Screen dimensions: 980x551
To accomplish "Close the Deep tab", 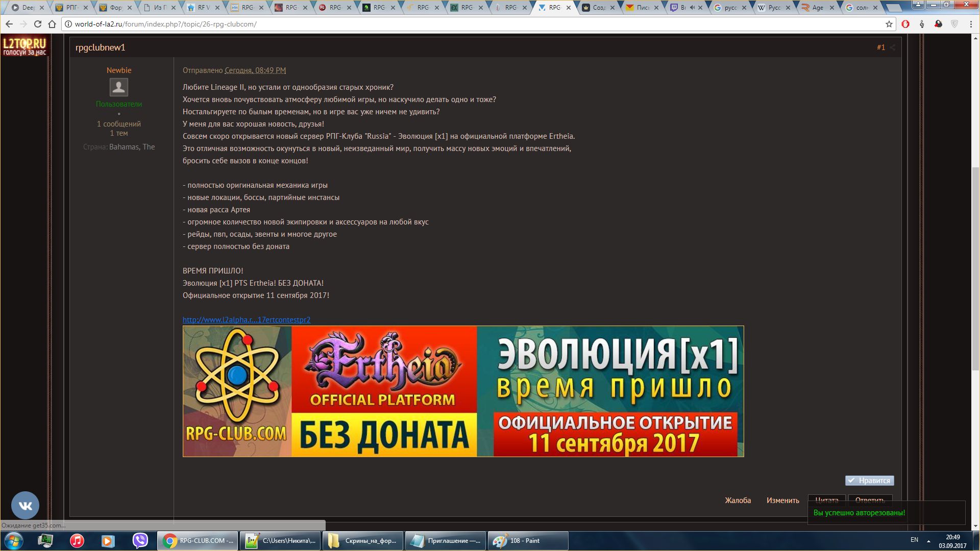I will [x=42, y=8].
